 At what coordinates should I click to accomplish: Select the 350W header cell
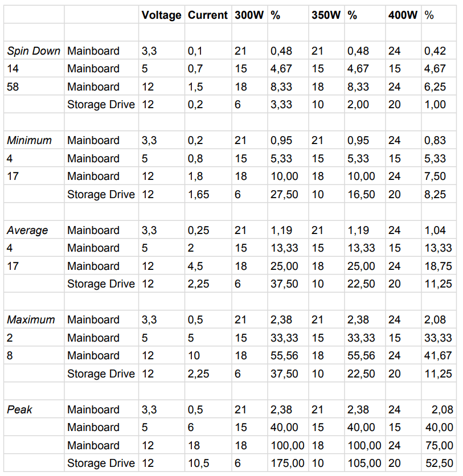point(326,15)
